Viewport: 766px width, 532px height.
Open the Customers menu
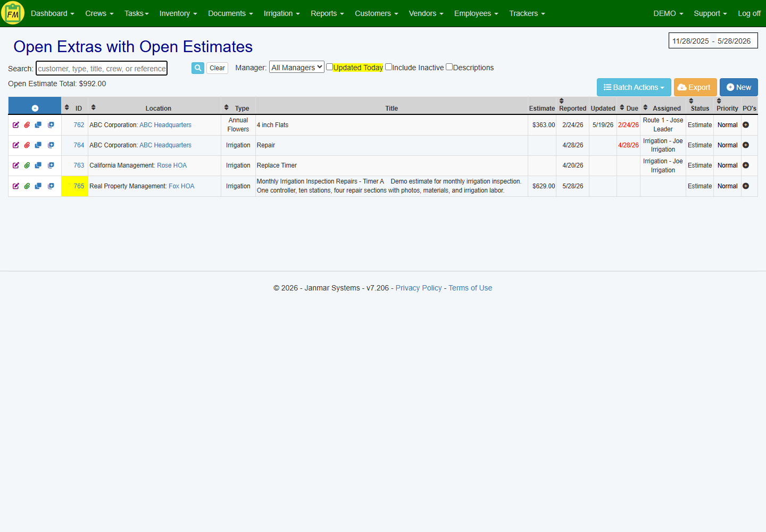(x=377, y=13)
